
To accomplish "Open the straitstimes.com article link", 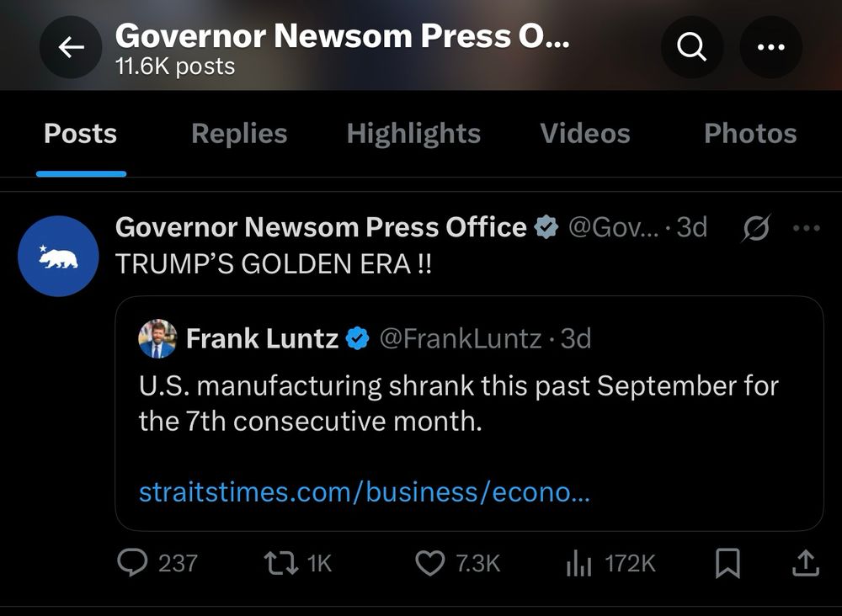I will (364, 491).
